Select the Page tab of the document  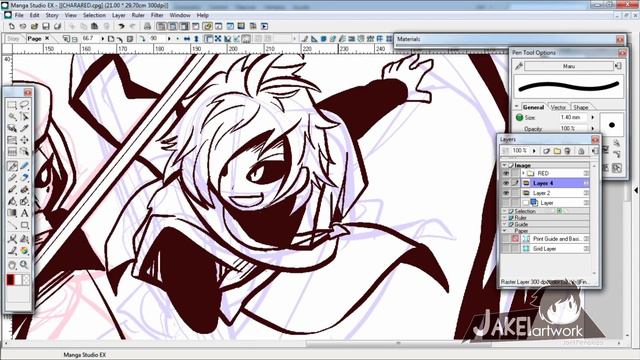pos(34,39)
